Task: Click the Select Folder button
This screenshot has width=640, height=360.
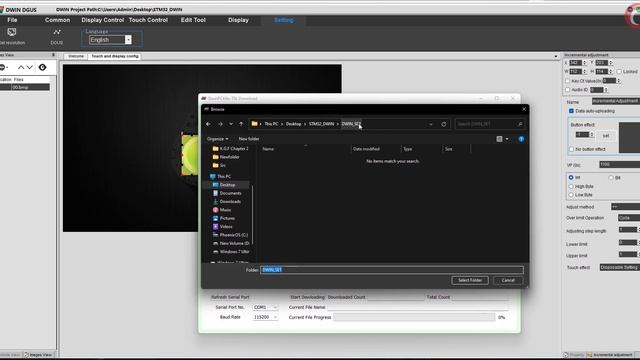Action: pos(470,280)
